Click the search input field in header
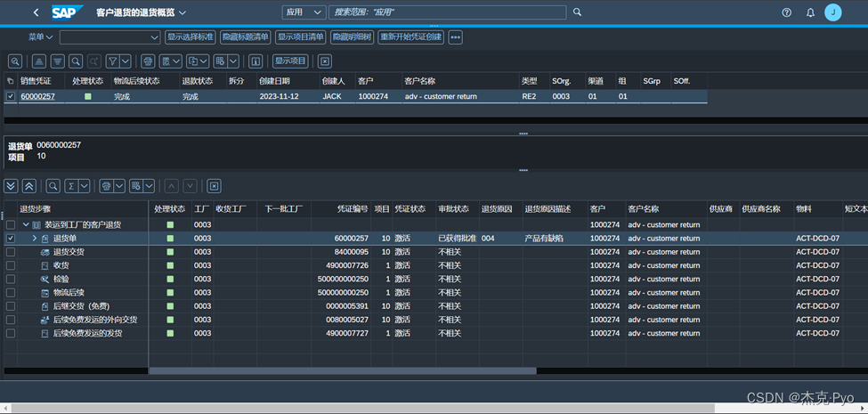Image resolution: width=868 pixels, height=414 pixels. point(447,12)
